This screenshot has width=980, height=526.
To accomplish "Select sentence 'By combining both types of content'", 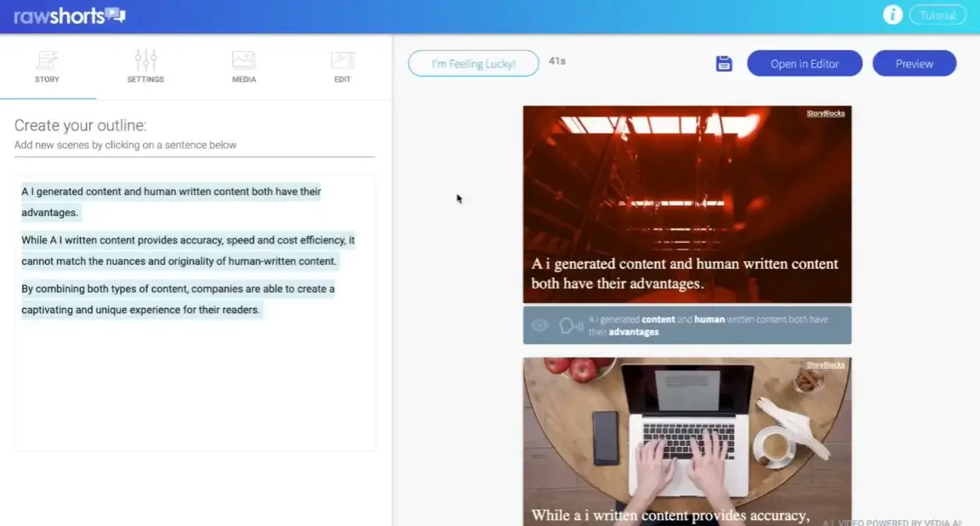I will [178, 300].
